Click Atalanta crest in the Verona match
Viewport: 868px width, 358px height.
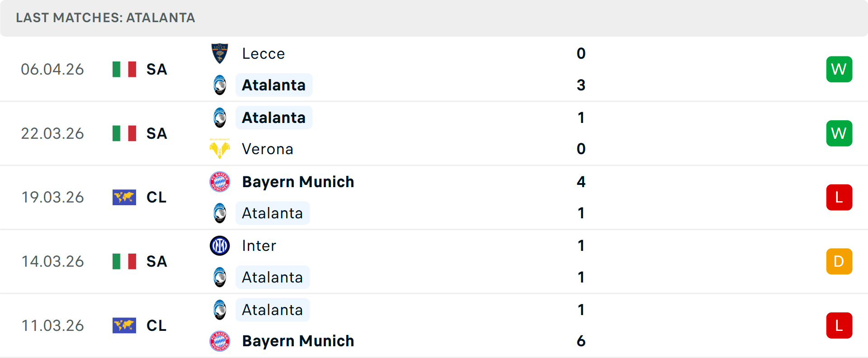[220, 118]
